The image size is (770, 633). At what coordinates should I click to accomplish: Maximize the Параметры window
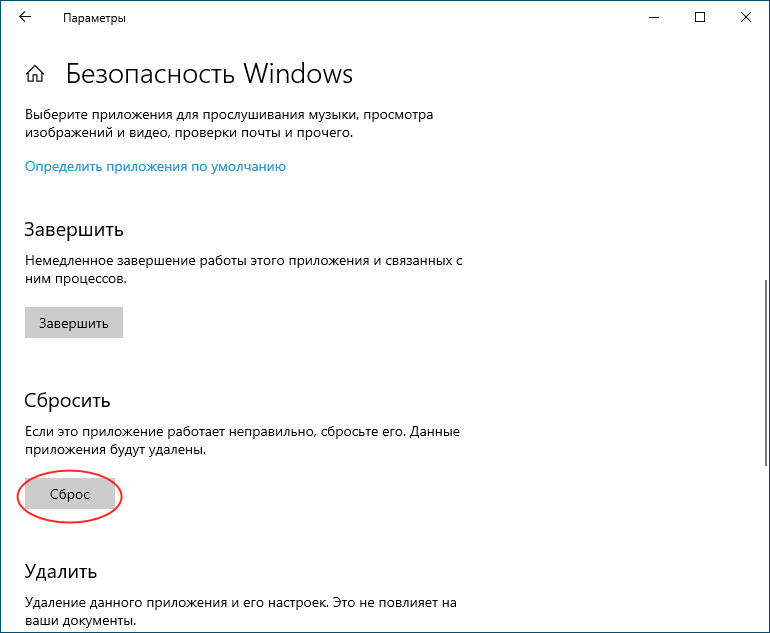click(700, 18)
